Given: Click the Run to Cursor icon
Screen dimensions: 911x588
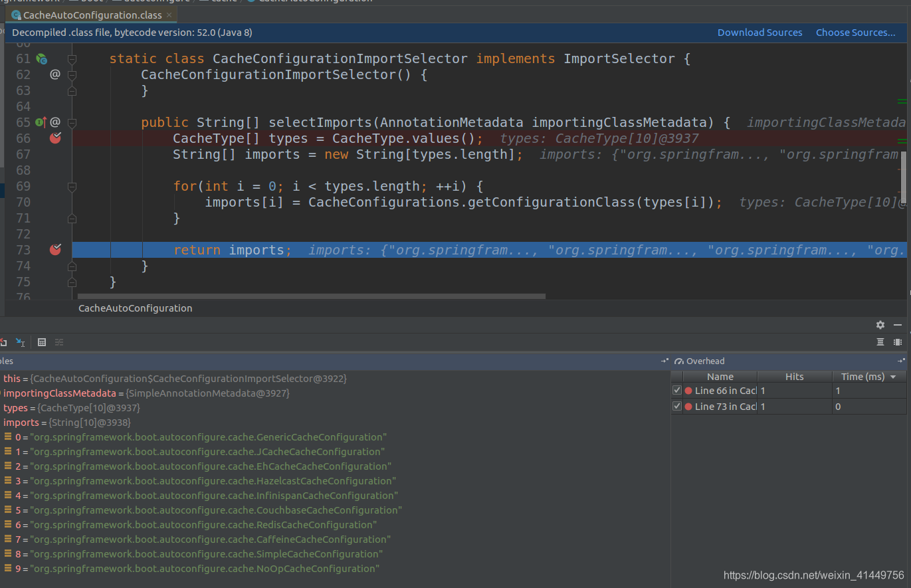Looking at the screenshot, I should [x=21, y=342].
